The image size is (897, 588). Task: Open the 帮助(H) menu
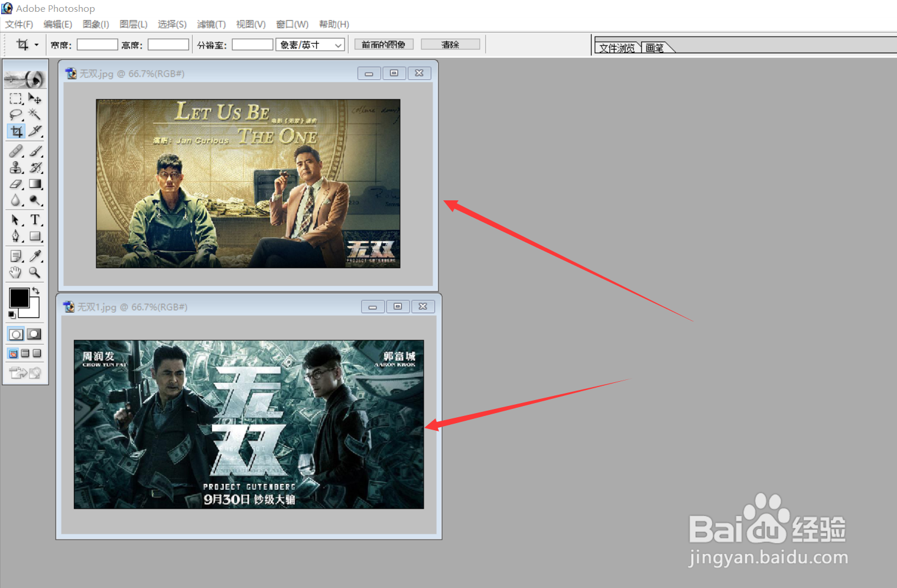(x=334, y=24)
